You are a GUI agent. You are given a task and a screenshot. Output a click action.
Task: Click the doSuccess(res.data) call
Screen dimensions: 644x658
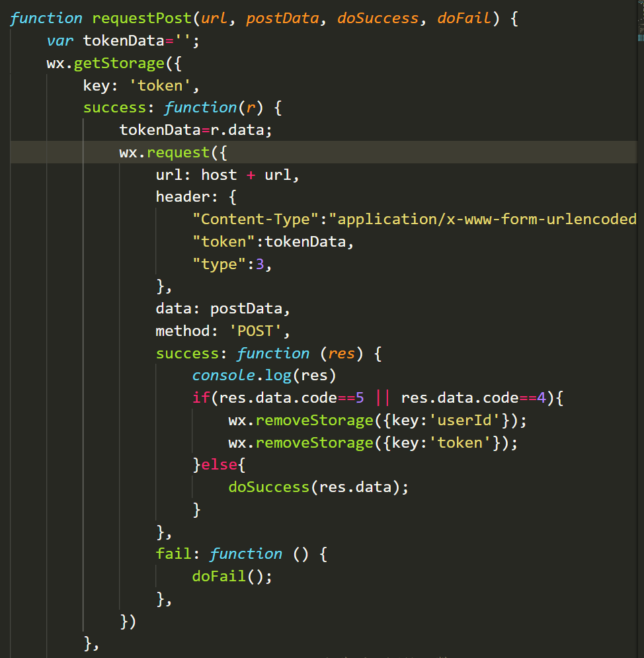[318, 487]
